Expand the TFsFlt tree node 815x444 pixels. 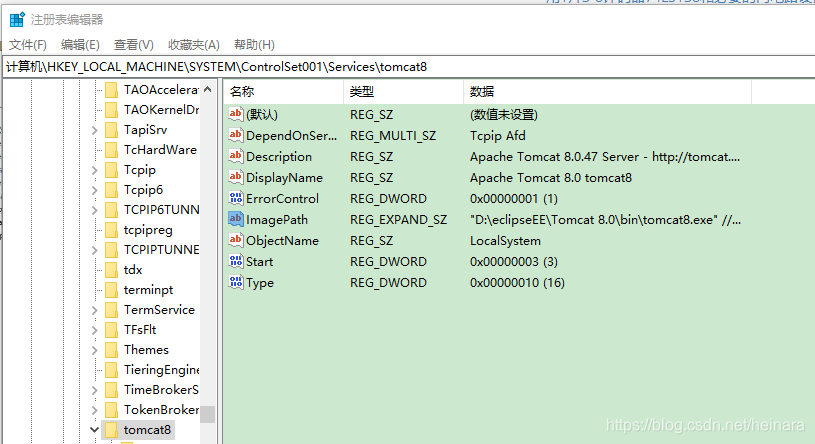tap(95, 330)
